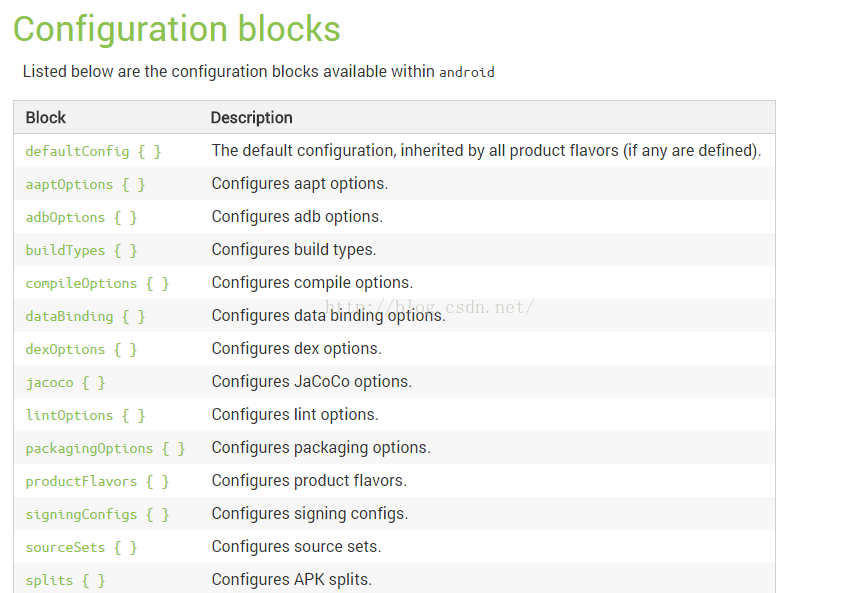The width and height of the screenshot is (843, 593).
Task: Click the 'Configures APK splits.' description text
Action: coord(291,580)
